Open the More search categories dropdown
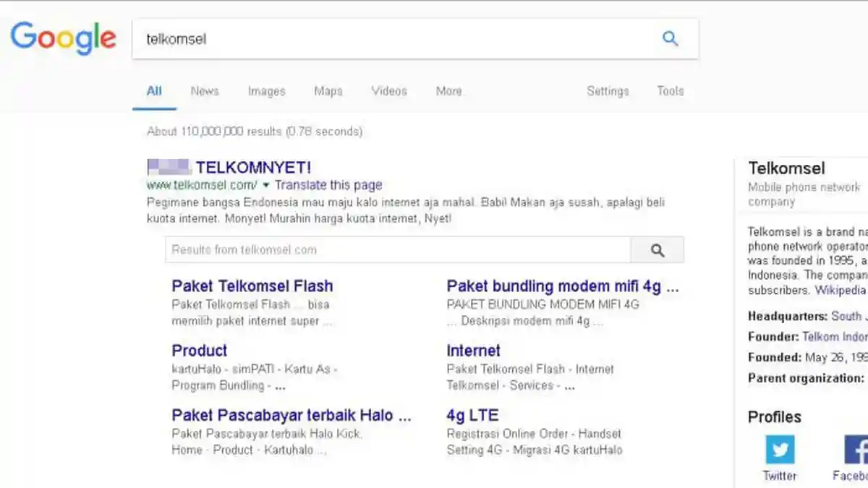The height and width of the screenshot is (488, 868). pyautogui.click(x=448, y=91)
